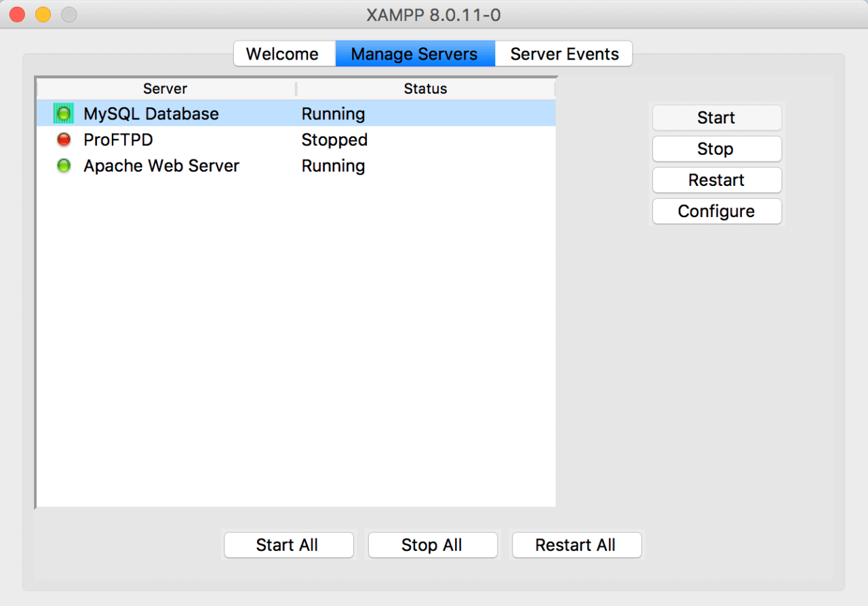This screenshot has width=868, height=606.
Task: Click the Status column header
Action: point(425,88)
